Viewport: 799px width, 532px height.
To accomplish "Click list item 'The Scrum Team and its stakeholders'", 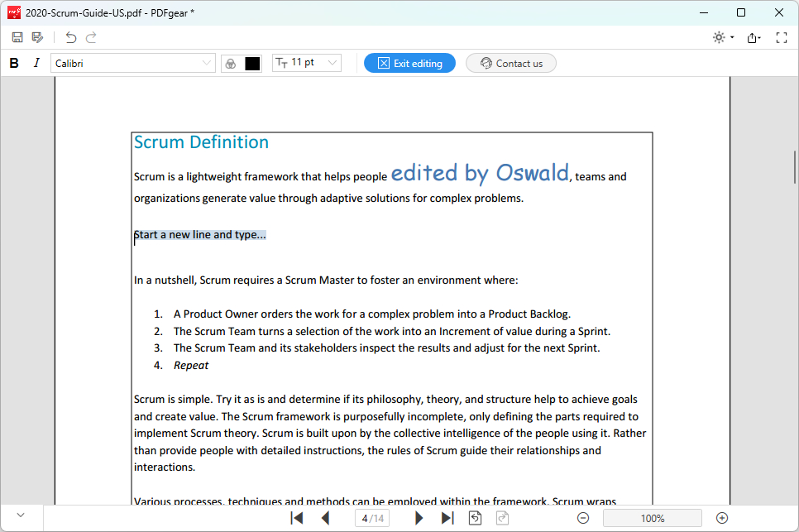I will 387,348.
